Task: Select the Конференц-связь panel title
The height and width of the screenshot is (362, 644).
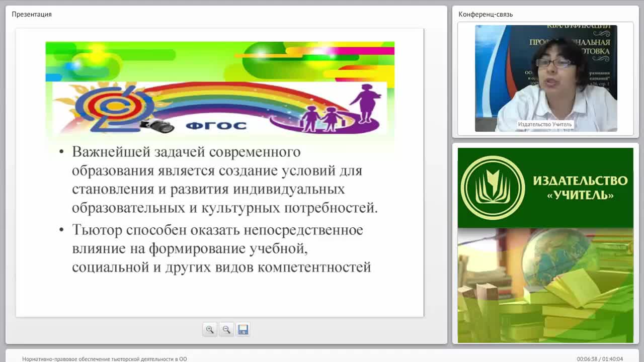Action: pos(486,14)
